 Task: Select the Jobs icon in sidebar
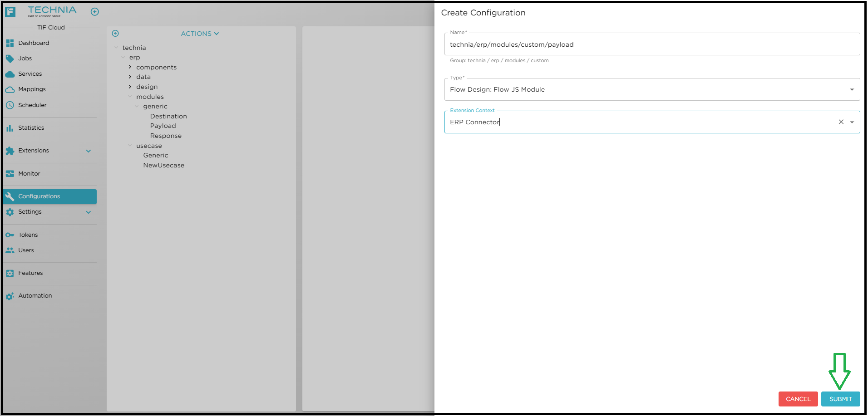pos(10,58)
